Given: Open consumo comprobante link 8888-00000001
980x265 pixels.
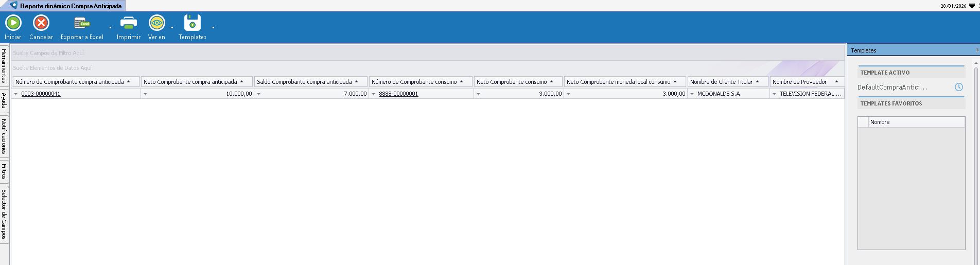Looking at the screenshot, I should (398, 94).
